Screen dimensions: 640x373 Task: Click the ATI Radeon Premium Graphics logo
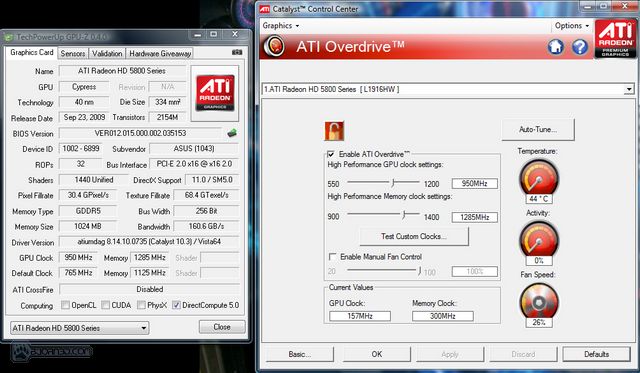pyautogui.click(x=615, y=40)
